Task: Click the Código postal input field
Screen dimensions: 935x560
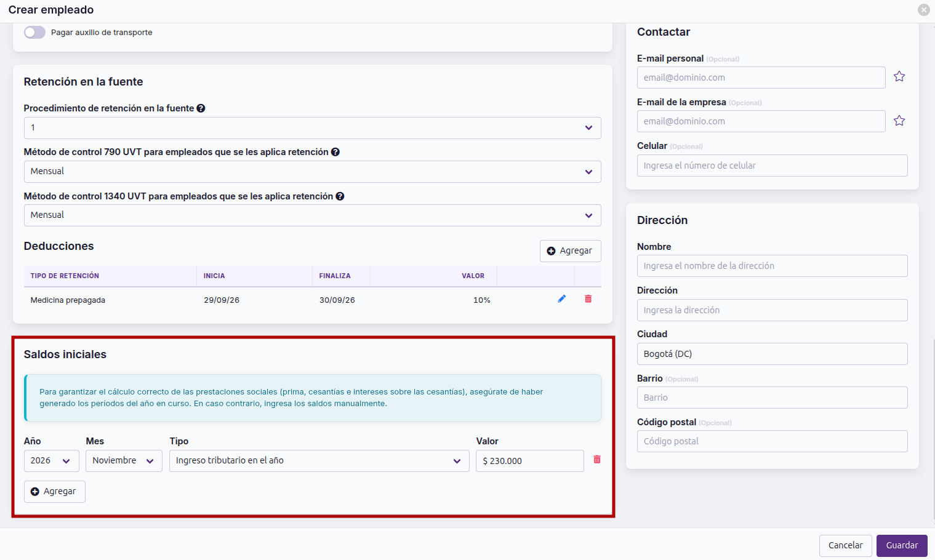Action: pyautogui.click(x=772, y=441)
